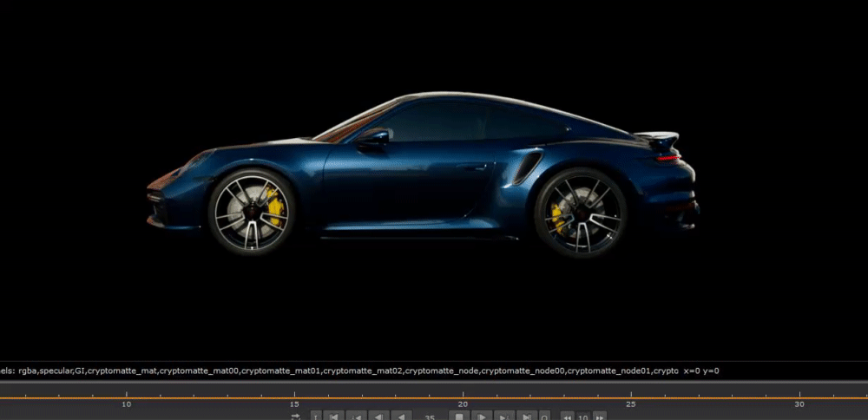The height and width of the screenshot is (420, 868).
Task: Stop playback with the square button
Action: click(459, 416)
